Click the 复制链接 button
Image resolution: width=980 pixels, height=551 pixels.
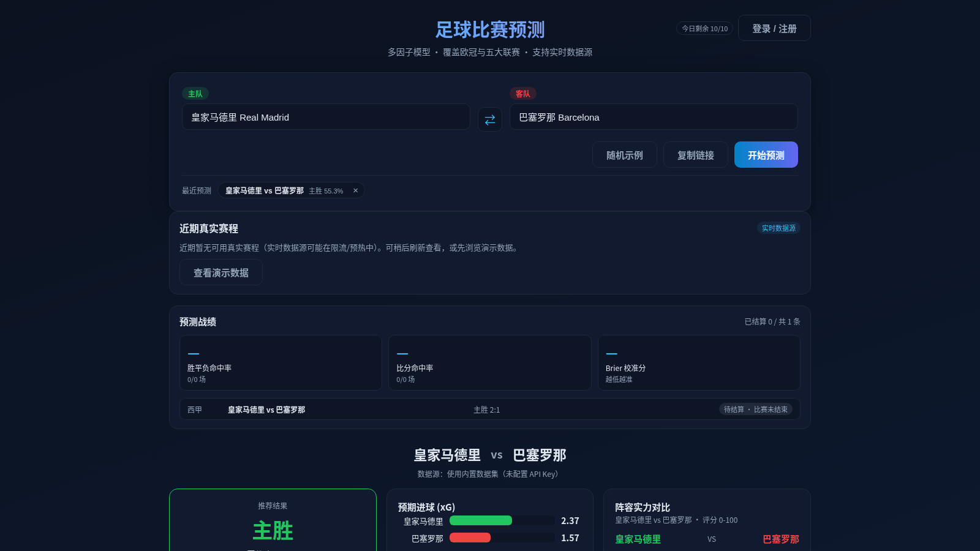695,155
